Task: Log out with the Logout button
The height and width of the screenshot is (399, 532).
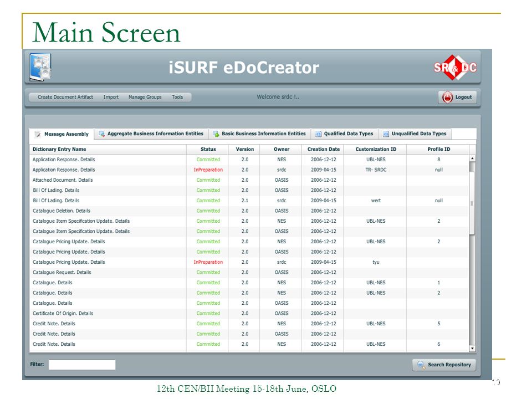Action: pyautogui.click(x=457, y=98)
